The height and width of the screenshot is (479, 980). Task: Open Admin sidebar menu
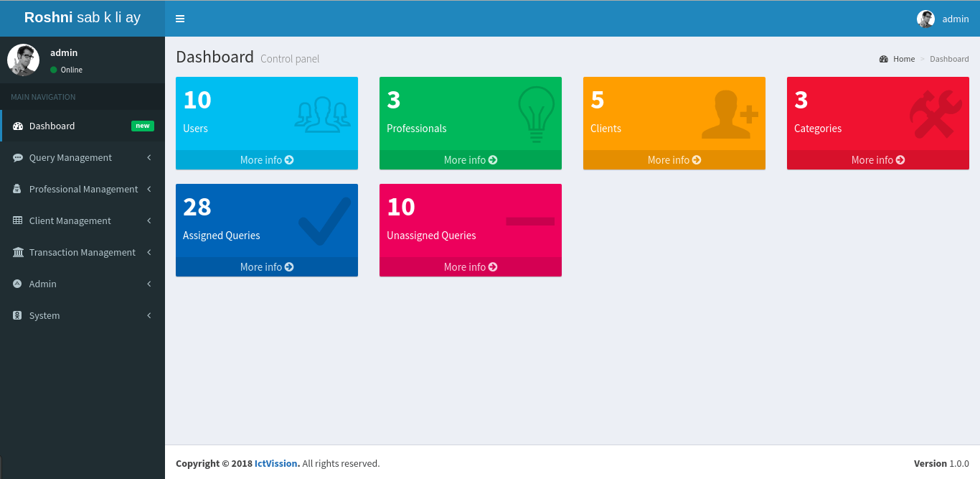pos(83,284)
